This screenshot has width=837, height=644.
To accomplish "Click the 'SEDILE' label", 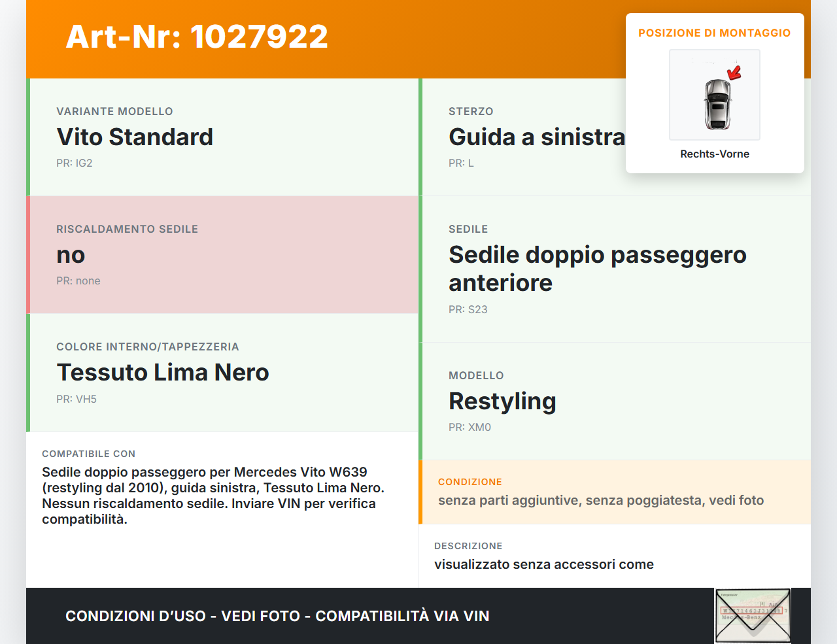I will click(468, 229).
